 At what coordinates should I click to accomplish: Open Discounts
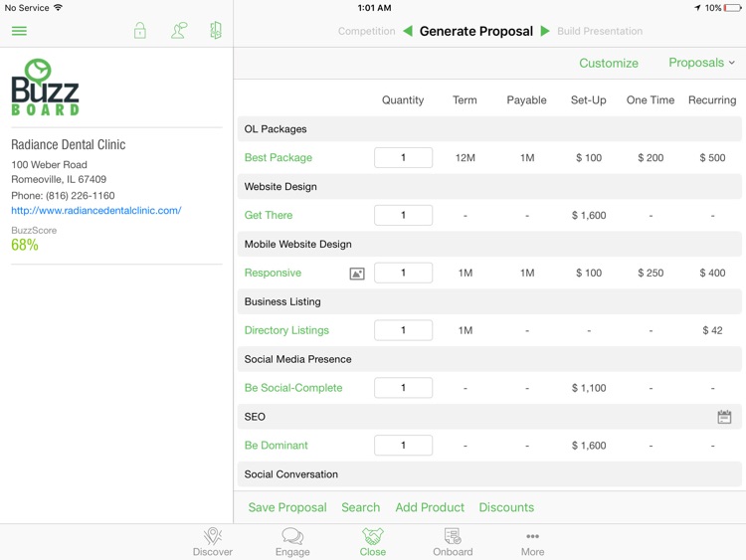pyautogui.click(x=506, y=507)
